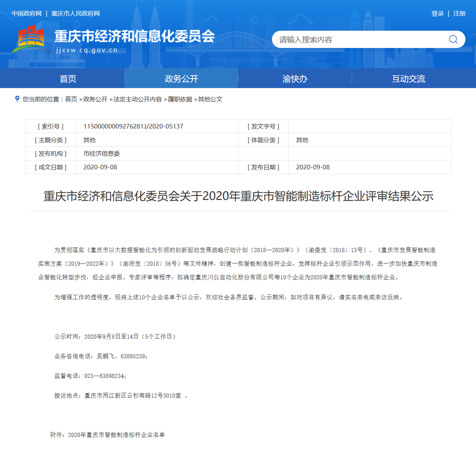Image resolution: width=476 pixels, height=449 pixels.
Task: Click the site title 重庆市经济和信息化委员会
Action: pos(135,36)
